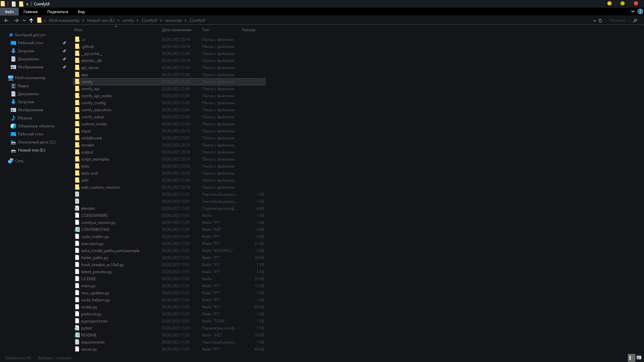644x362 pixels.
Task: Go up one folder level arrow
Action: (31, 20)
